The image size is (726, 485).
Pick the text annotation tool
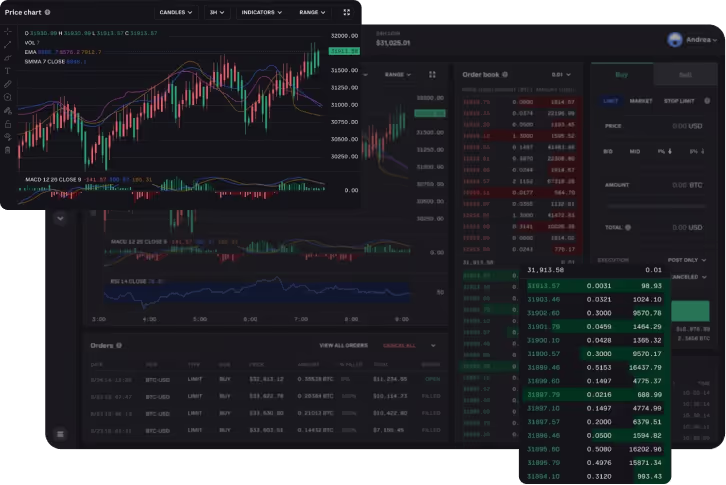8,71
